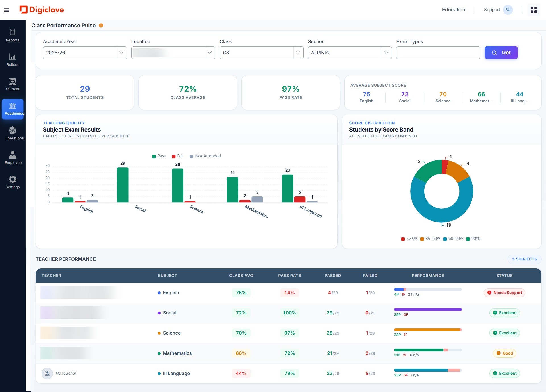Click the TEACHER column header
546x392 pixels.
tap(51, 276)
